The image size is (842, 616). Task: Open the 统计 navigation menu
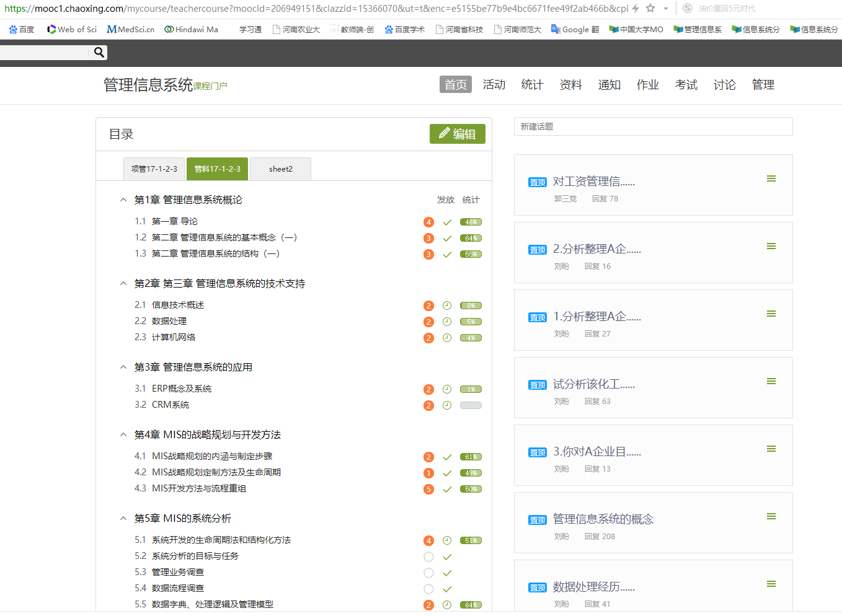click(532, 84)
